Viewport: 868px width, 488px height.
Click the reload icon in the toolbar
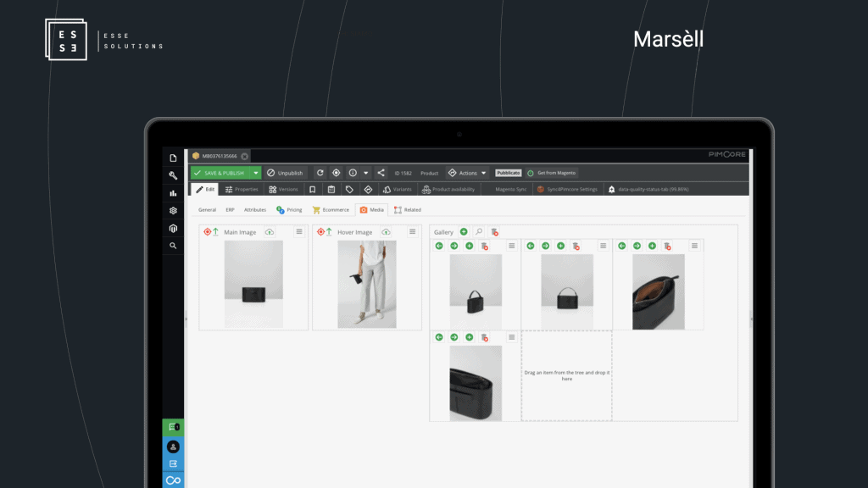tap(320, 173)
